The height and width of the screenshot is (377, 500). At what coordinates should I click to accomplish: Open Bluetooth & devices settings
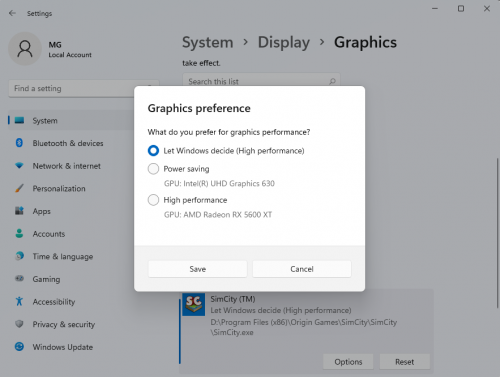click(68, 143)
